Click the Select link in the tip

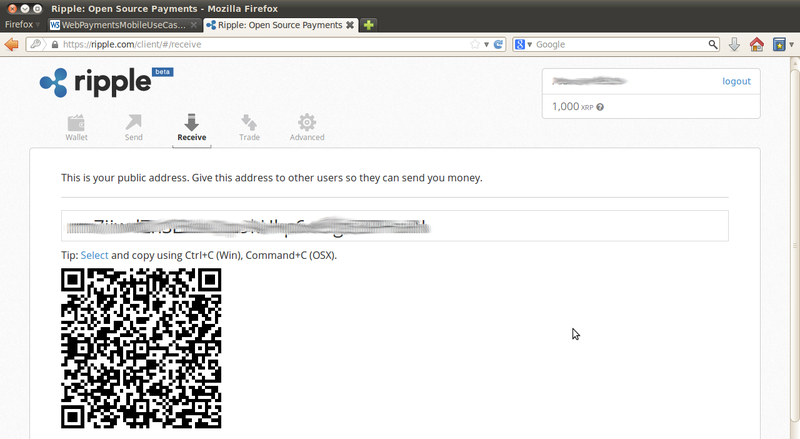pyautogui.click(x=94, y=255)
